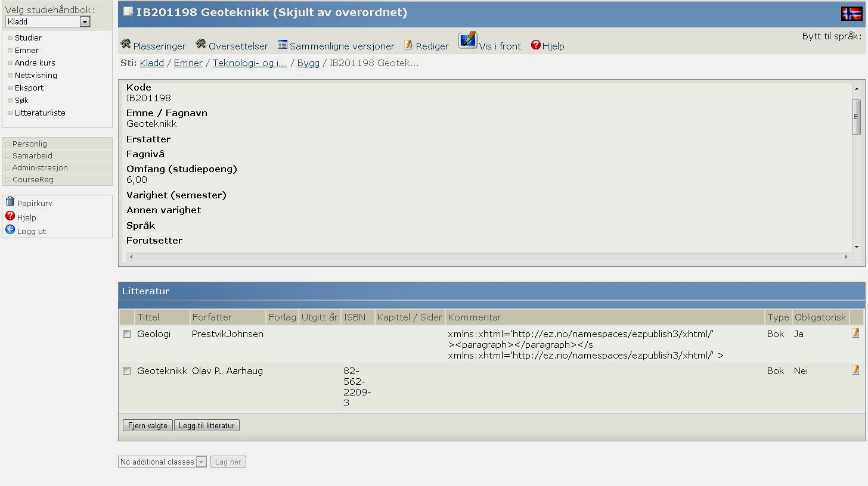Viewport: 868px width, 486px height.
Task: Click the Oversettelser tools icon
Action: tap(201, 44)
